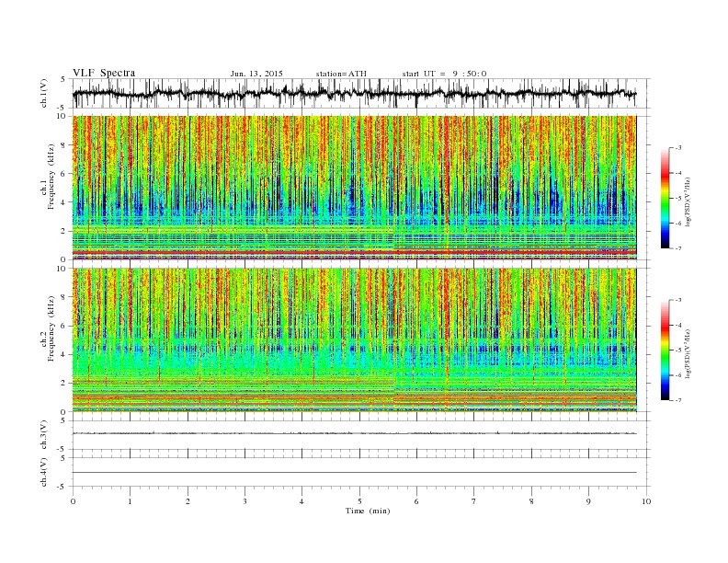Click the 'ch.4(V)' axis label

click(x=43, y=472)
